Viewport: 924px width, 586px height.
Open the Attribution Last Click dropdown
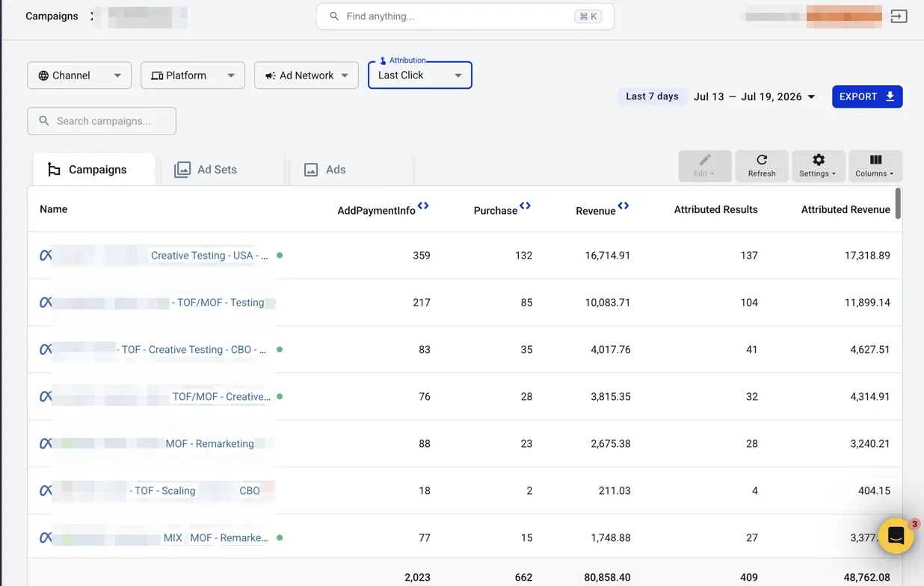[420, 75]
